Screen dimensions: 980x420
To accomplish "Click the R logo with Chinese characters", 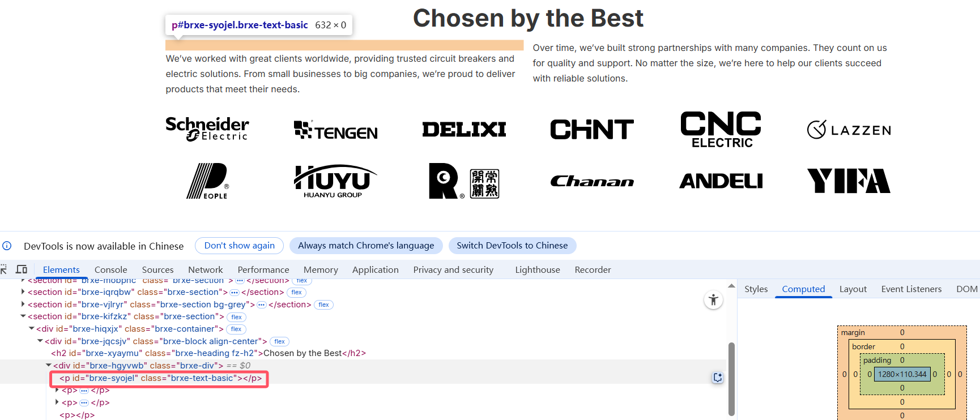I will point(464,181).
